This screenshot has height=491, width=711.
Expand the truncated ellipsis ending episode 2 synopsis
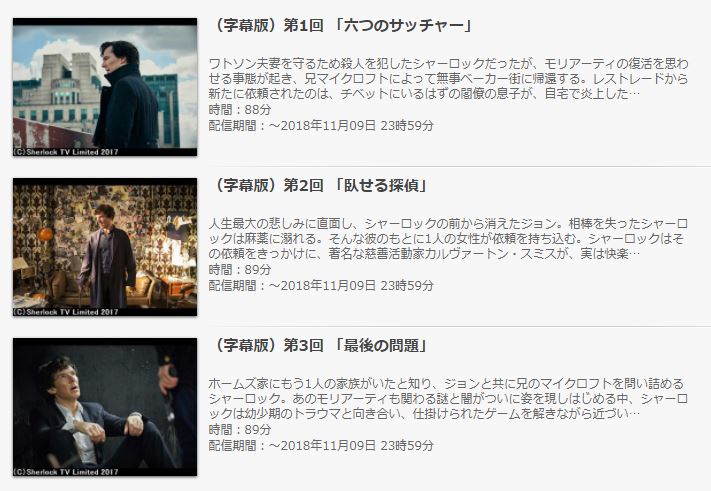point(634,254)
